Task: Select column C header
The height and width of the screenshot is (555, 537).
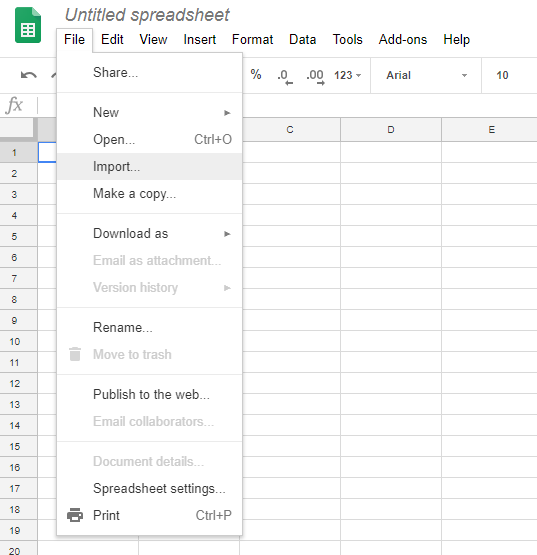Action: pyautogui.click(x=290, y=130)
